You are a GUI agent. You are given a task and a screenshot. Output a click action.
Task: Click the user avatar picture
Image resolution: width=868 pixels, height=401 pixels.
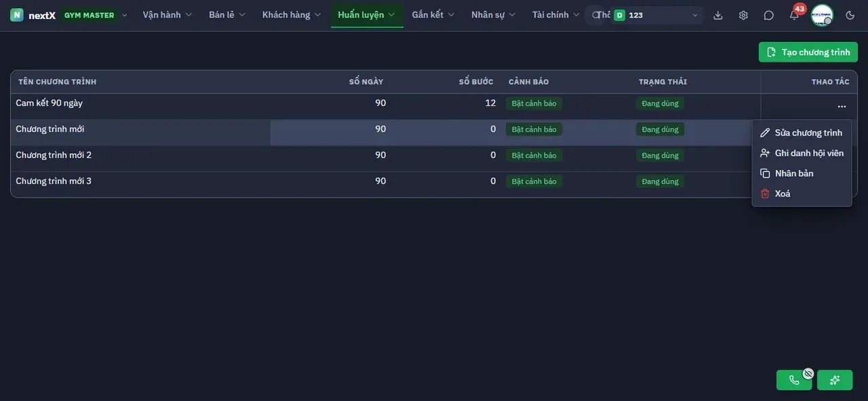pos(822,15)
